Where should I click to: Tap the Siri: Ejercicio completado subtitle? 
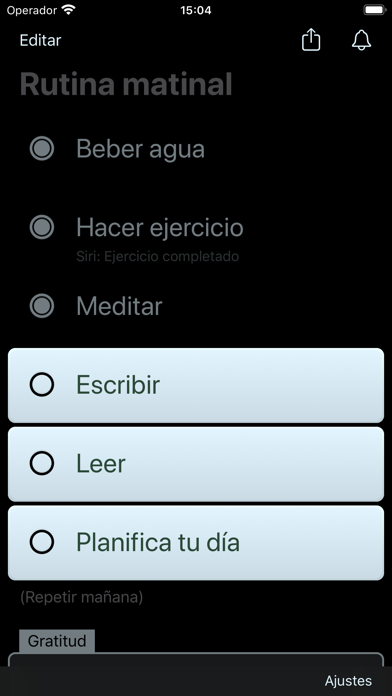[x=158, y=256]
